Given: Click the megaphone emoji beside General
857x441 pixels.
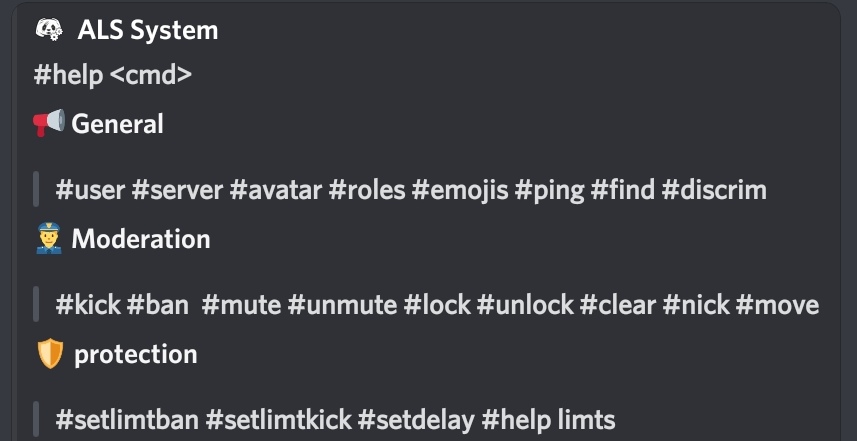Looking at the screenshot, I should pyautogui.click(x=48, y=124).
